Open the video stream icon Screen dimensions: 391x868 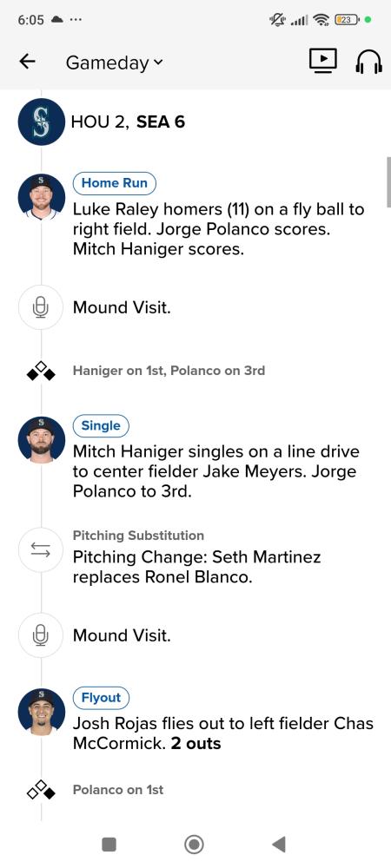coord(323,61)
